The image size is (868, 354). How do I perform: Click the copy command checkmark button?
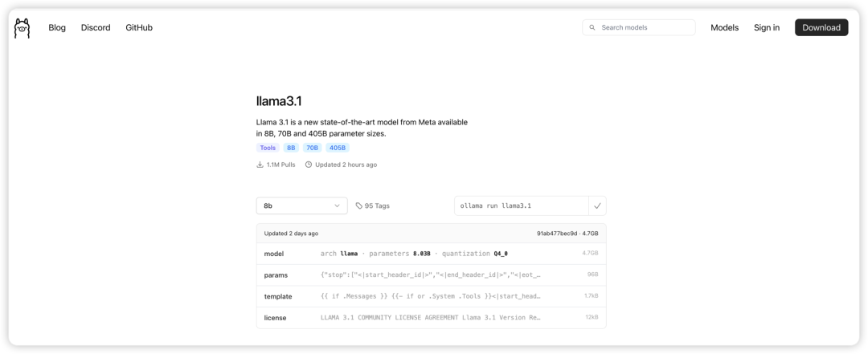(597, 205)
